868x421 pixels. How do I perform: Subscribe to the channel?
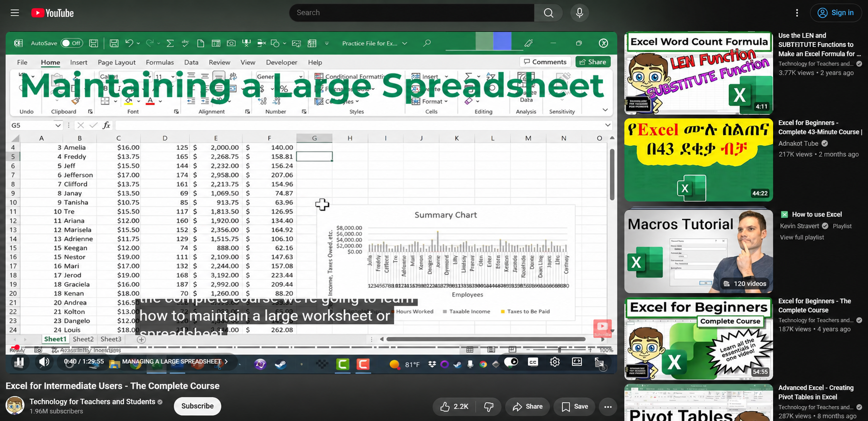click(197, 406)
